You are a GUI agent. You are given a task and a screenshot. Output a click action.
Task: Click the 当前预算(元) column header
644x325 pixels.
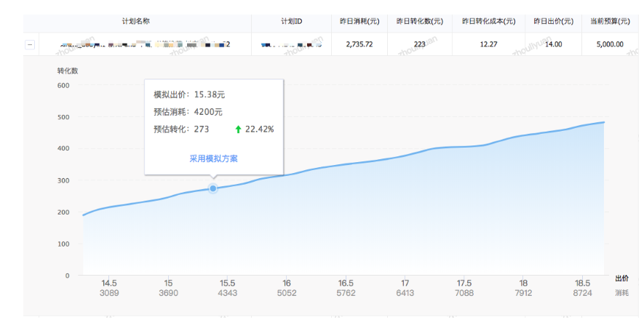coord(611,21)
